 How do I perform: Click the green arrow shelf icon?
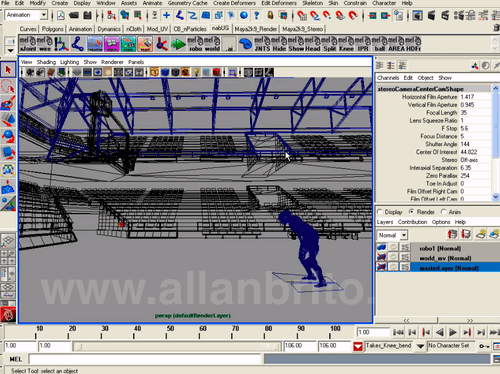pos(179,44)
